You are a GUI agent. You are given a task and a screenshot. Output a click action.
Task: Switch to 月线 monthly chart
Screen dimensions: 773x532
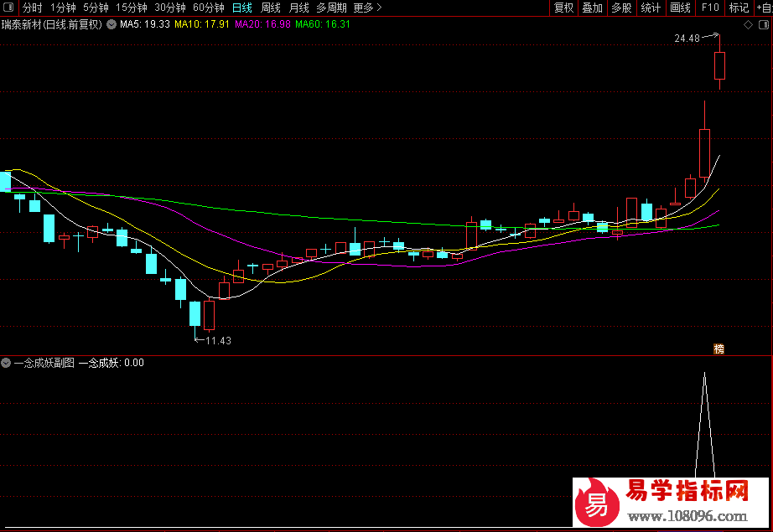(298, 8)
